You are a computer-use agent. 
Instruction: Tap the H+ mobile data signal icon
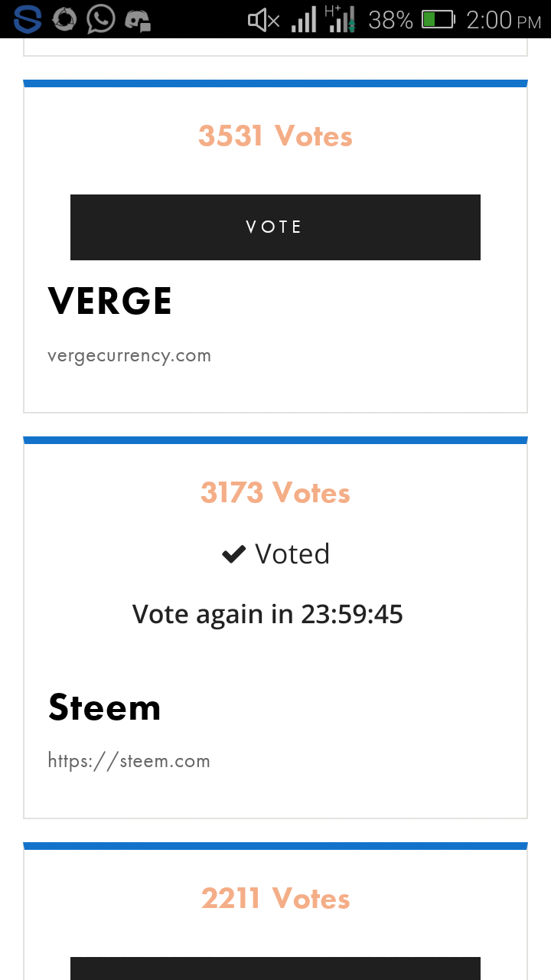pyautogui.click(x=340, y=19)
